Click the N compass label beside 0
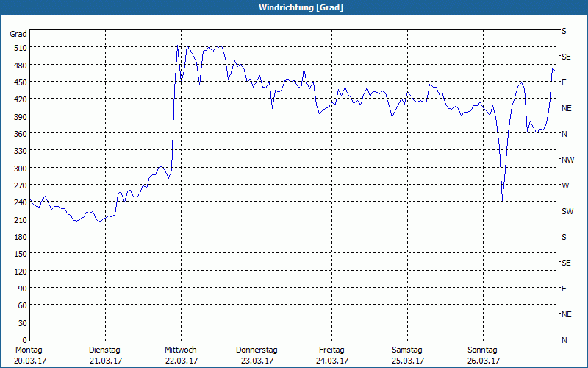This screenshot has height=368, width=588. (564, 340)
